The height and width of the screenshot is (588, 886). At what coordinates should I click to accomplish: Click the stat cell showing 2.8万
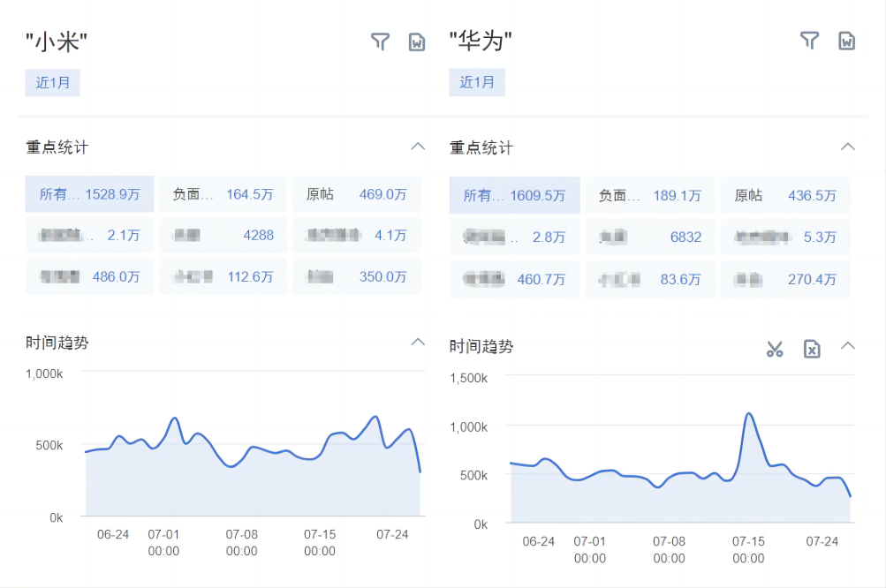click(515, 237)
